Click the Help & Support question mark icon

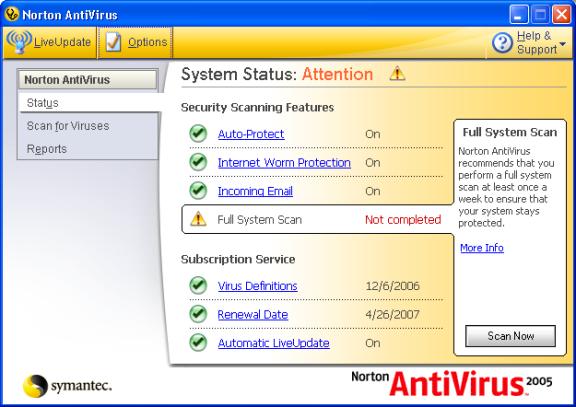pos(502,43)
